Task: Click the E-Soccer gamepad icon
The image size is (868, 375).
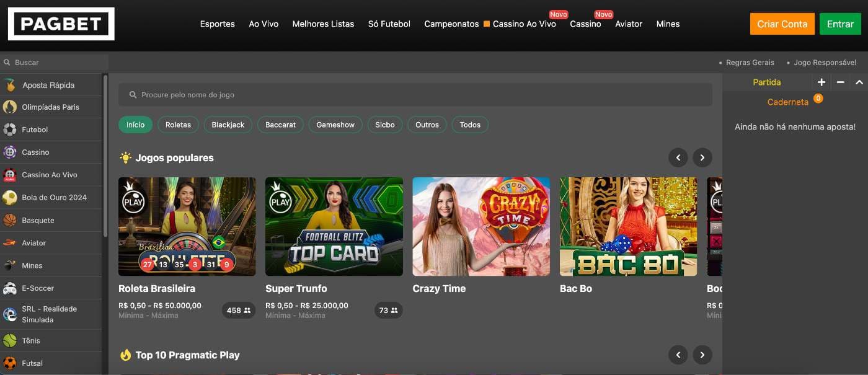Action: [10, 288]
